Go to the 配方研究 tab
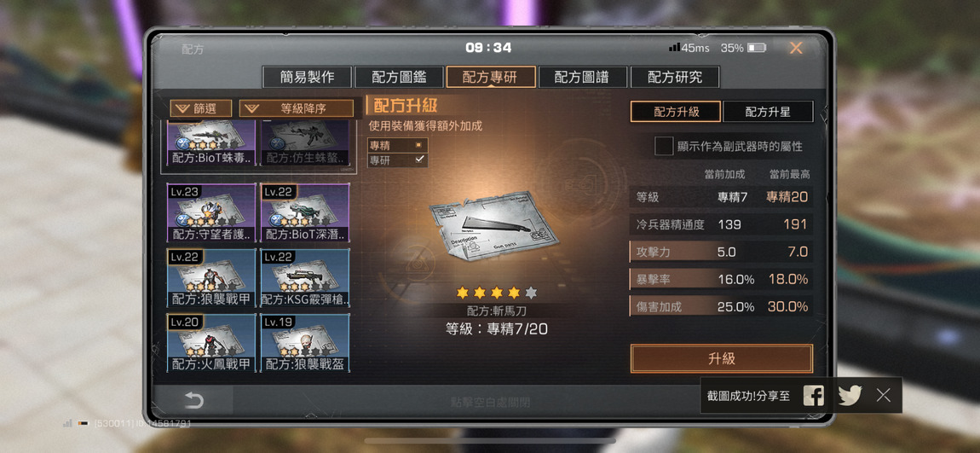 675,77
